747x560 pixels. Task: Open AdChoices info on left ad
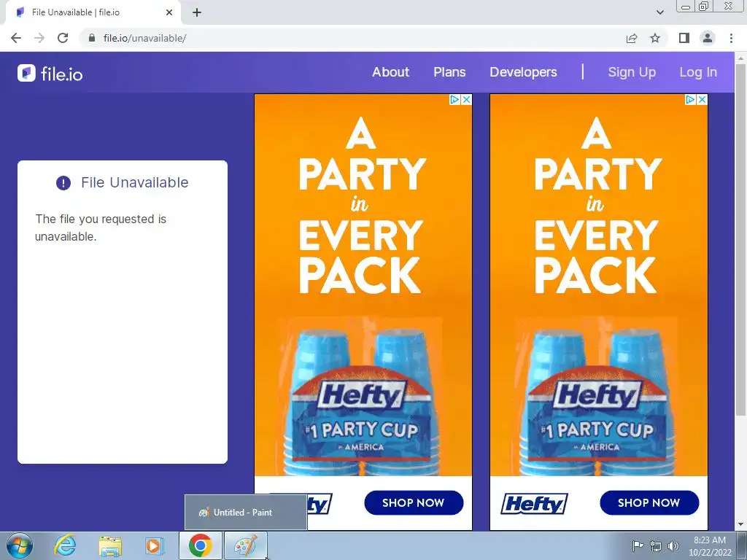455,99
